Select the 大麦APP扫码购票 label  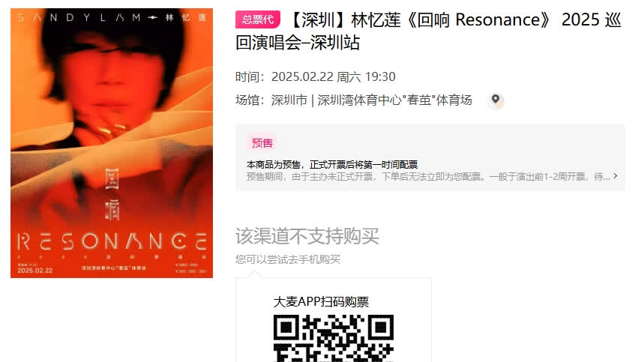[321, 302]
